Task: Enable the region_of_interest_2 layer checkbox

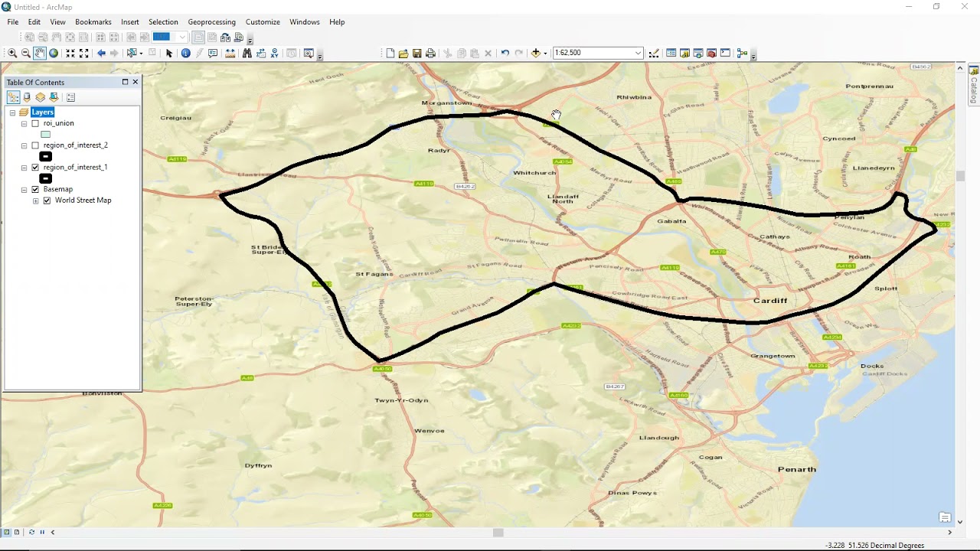Action: tap(35, 145)
